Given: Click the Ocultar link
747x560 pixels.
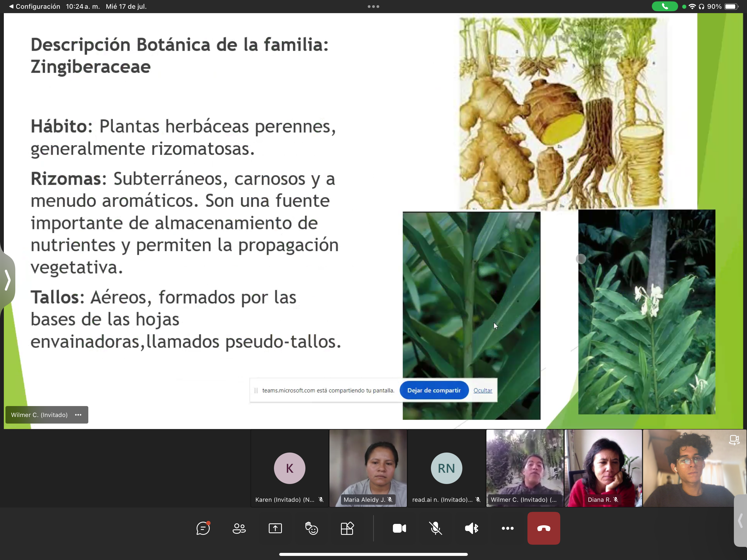Looking at the screenshot, I should tap(483, 390).
